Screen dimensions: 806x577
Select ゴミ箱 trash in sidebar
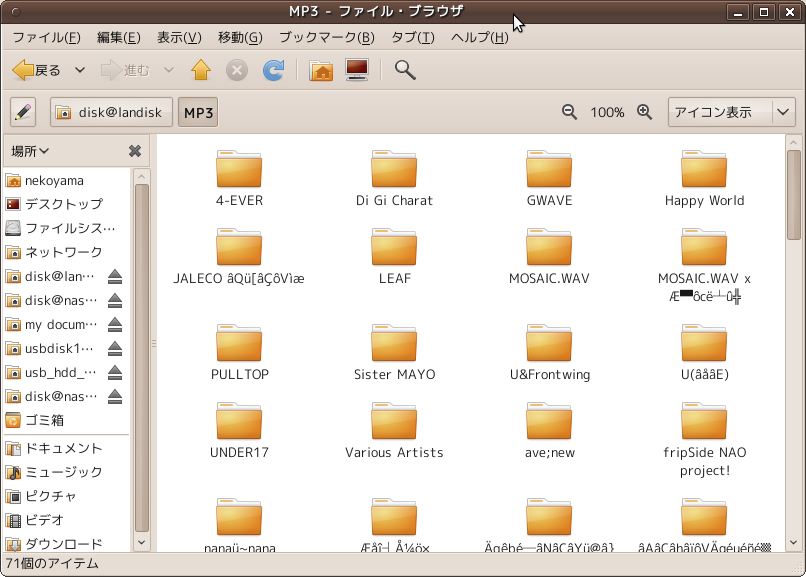coord(66,420)
